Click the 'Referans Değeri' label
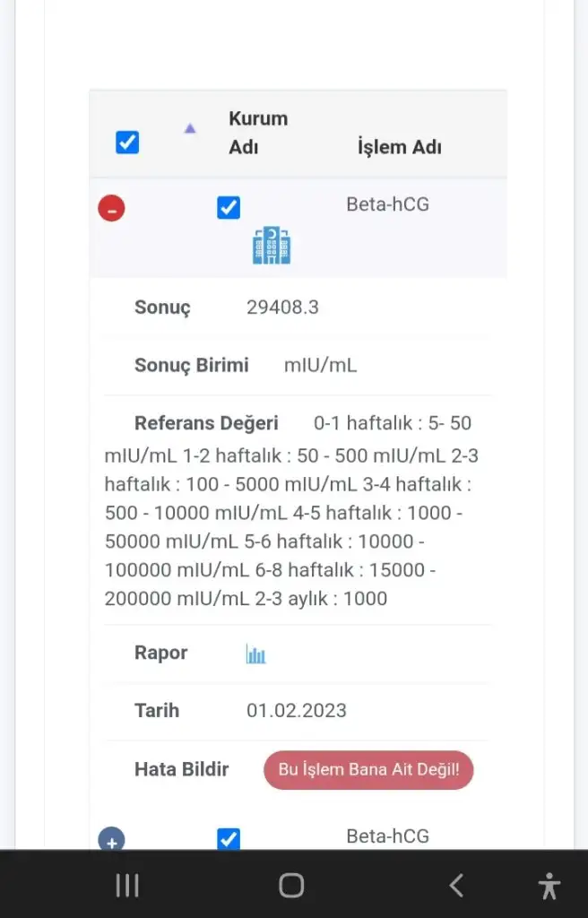The width and height of the screenshot is (588, 918). (x=206, y=423)
